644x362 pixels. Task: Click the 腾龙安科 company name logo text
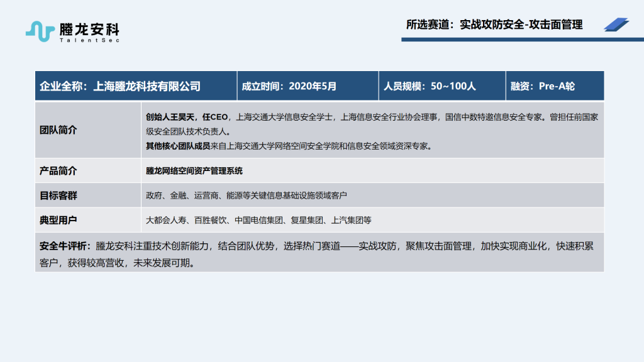coord(89,29)
